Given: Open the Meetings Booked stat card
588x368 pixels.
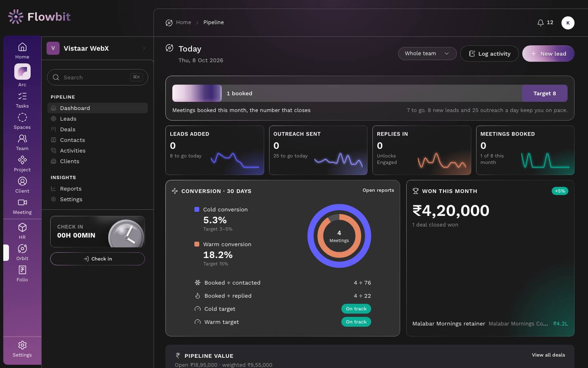Looking at the screenshot, I should 525,150.
